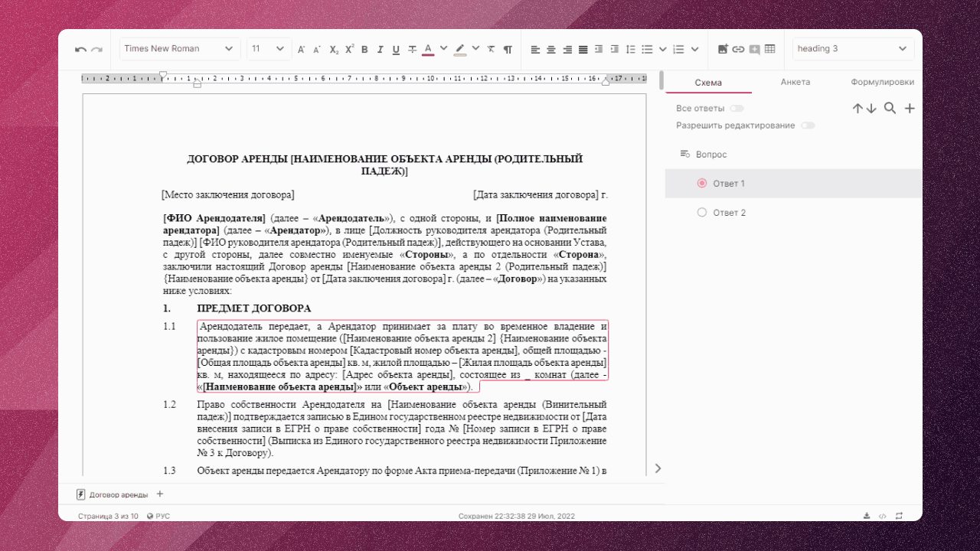Screen dimensions: 980x551
Task: Toggle underline formatting
Action: (x=396, y=50)
